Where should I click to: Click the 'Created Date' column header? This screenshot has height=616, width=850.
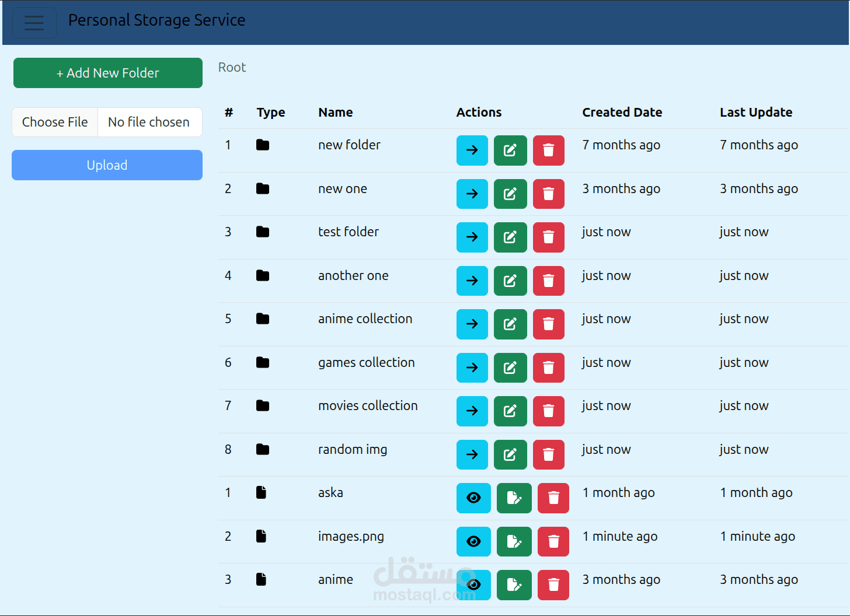point(622,112)
